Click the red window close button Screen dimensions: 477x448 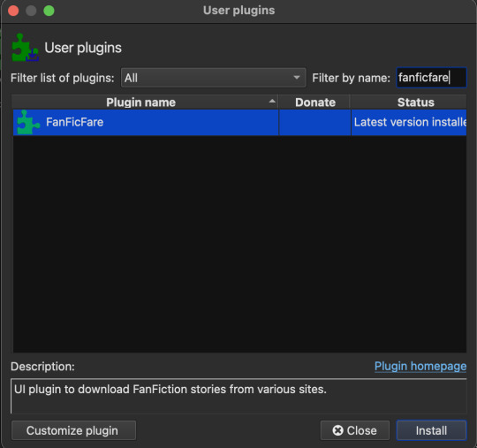point(13,11)
